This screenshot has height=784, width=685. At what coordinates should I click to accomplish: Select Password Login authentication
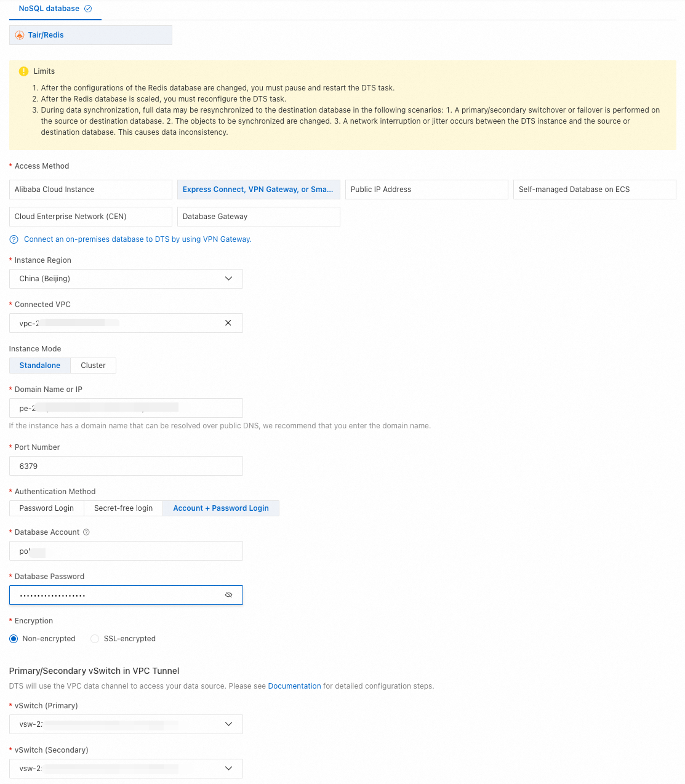[47, 508]
